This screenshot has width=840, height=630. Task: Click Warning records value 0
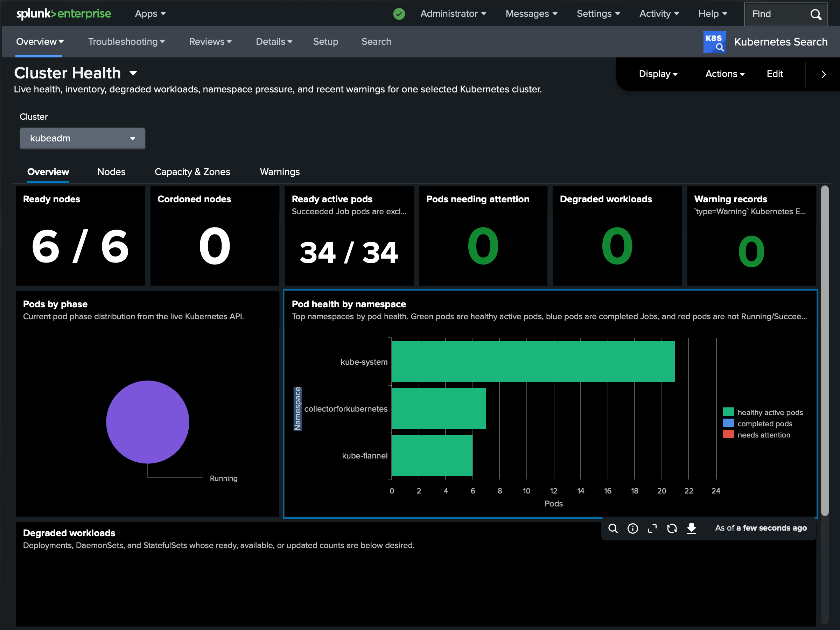pyautogui.click(x=751, y=251)
